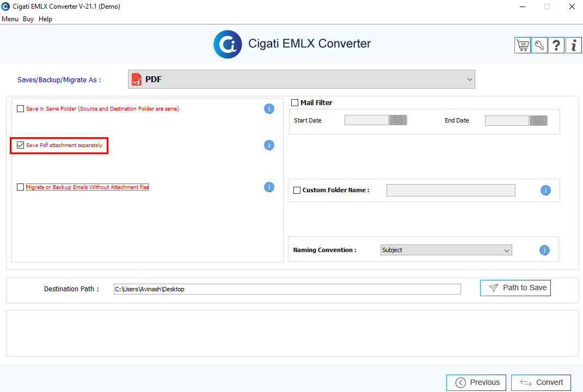This screenshot has width=583, height=392.
Task: Click the Start Date input field
Action: 366,120
